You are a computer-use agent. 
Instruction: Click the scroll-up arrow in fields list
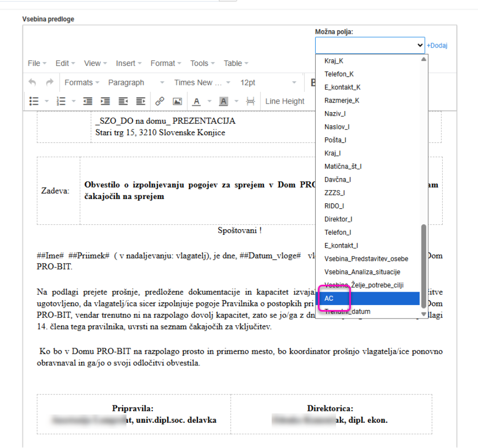tap(423, 60)
